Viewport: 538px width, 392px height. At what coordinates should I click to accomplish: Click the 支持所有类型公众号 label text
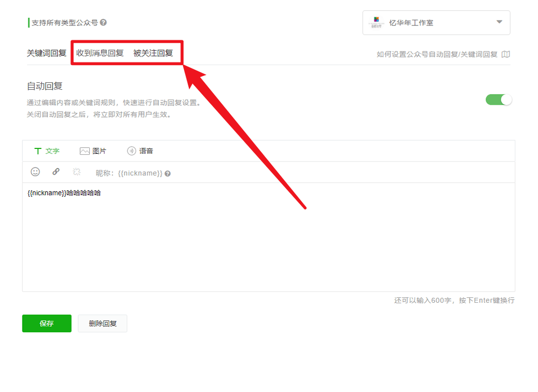coord(65,23)
